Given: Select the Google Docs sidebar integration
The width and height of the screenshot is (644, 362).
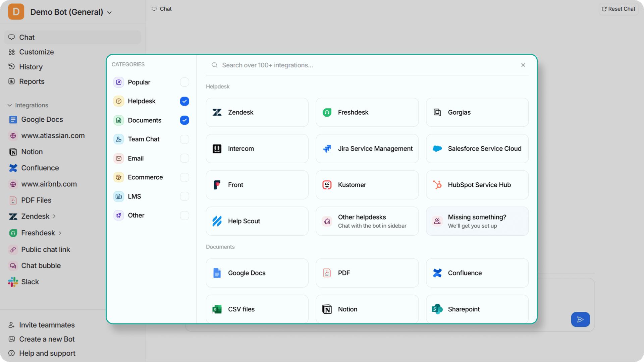Looking at the screenshot, I should tap(42, 119).
